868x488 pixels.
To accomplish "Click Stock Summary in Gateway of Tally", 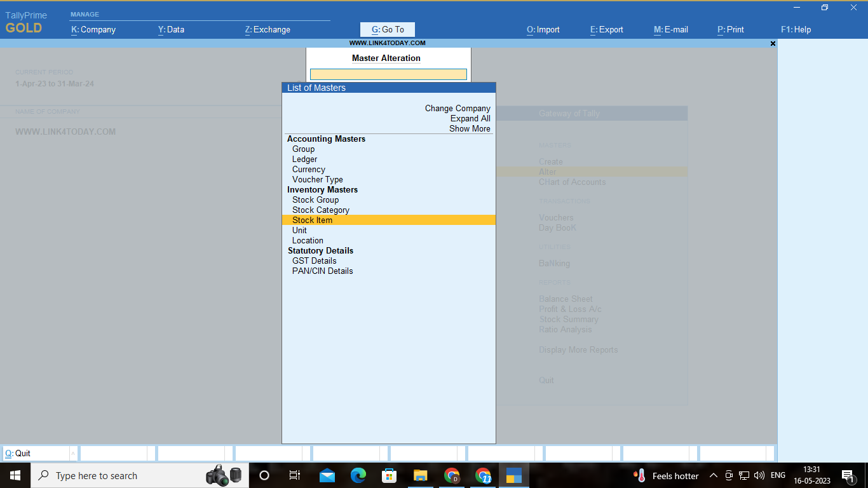I will pos(569,319).
